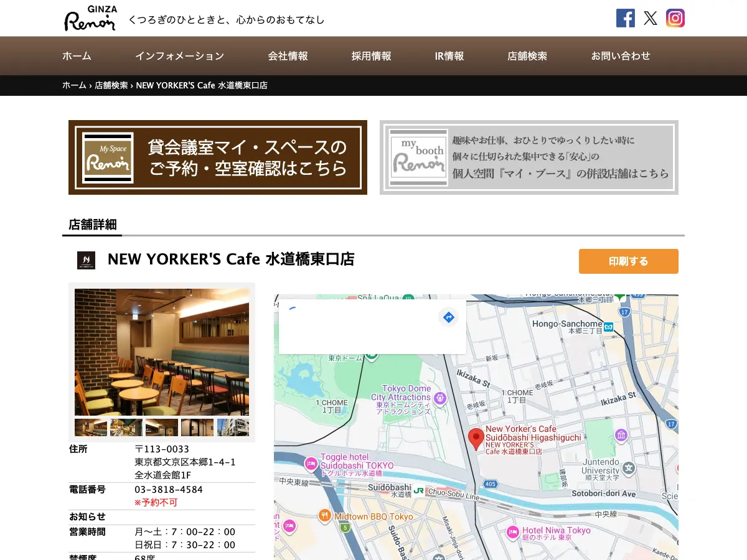The image size is (747, 560).
Task: Open the インフォメーション menu item
Action: [x=179, y=56]
